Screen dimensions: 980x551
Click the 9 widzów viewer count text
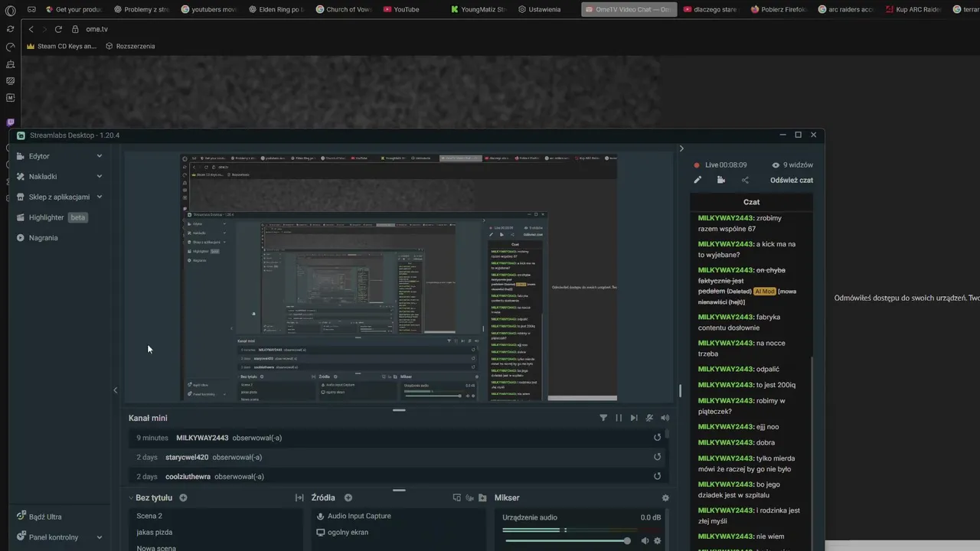pos(798,165)
